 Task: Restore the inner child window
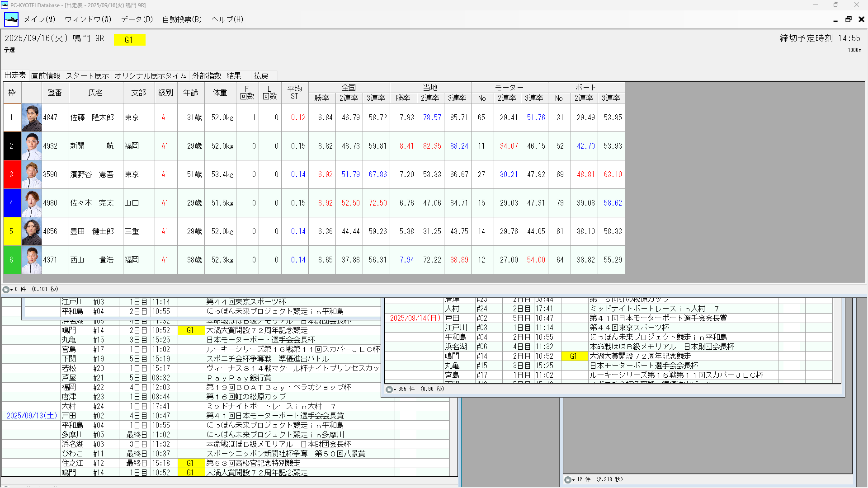coord(848,19)
